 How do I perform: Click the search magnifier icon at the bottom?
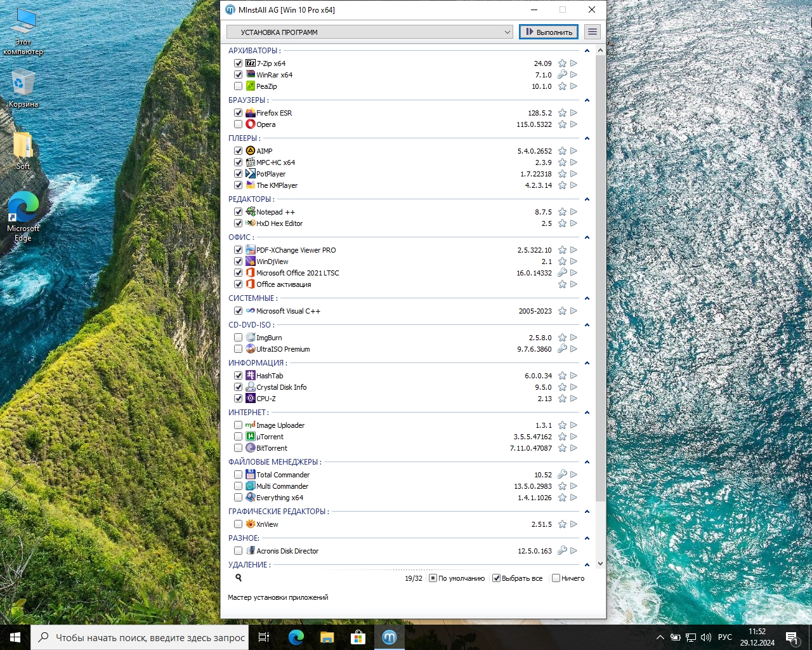239,578
